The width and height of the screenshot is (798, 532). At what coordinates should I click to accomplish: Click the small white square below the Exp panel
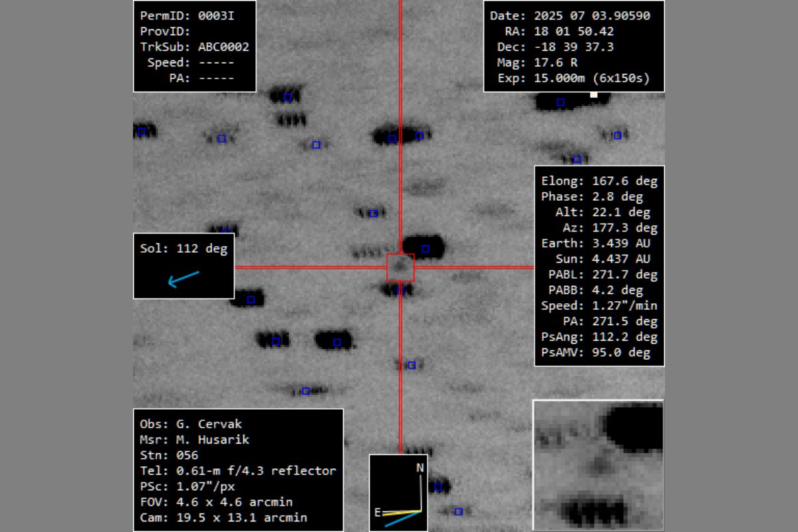point(594,94)
